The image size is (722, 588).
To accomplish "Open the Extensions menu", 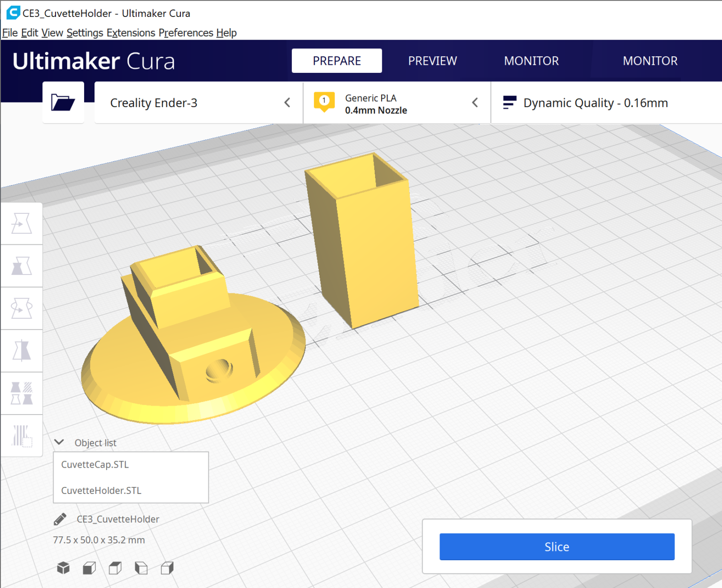I will (131, 33).
